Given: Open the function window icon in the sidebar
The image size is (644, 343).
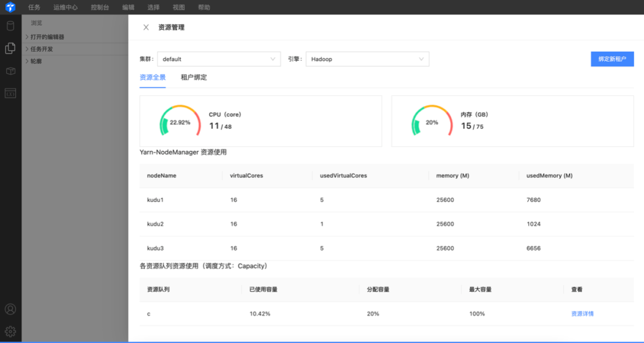Looking at the screenshot, I should tap(10, 93).
